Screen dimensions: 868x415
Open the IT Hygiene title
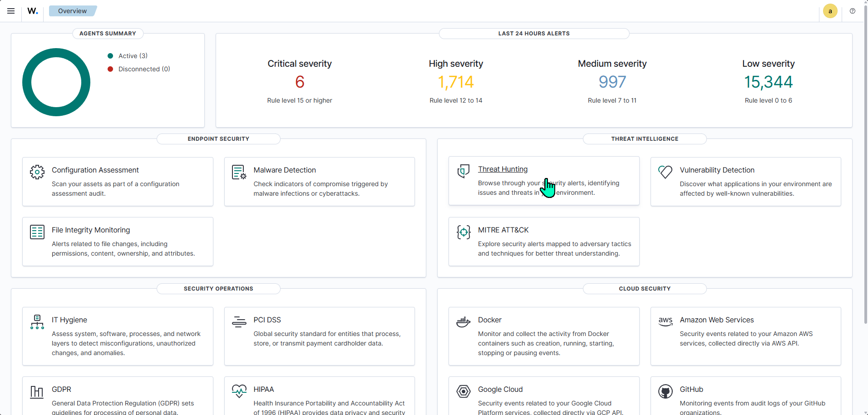coord(69,320)
